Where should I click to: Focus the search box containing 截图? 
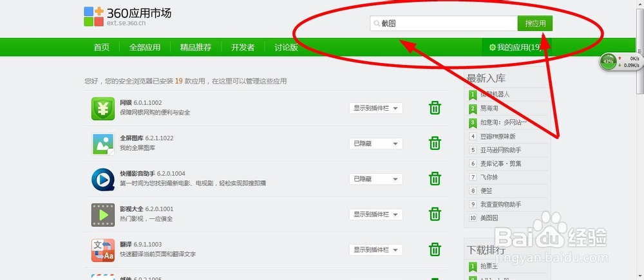tap(444, 23)
